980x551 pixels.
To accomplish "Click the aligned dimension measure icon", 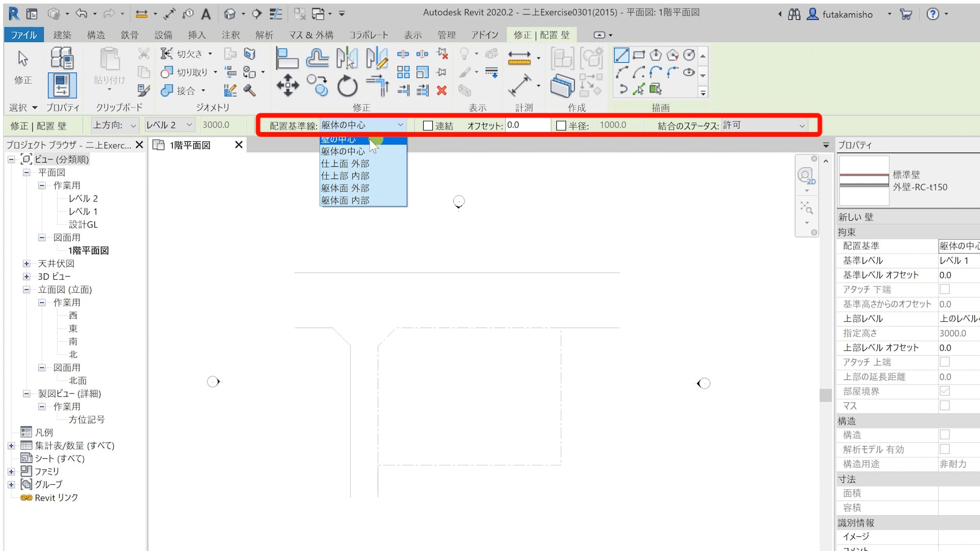I will (x=519, y=86).
